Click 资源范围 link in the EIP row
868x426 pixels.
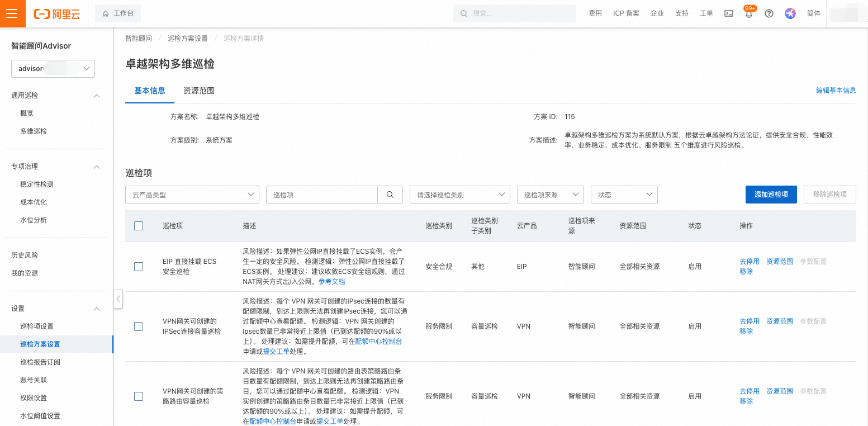click(780, 262)
